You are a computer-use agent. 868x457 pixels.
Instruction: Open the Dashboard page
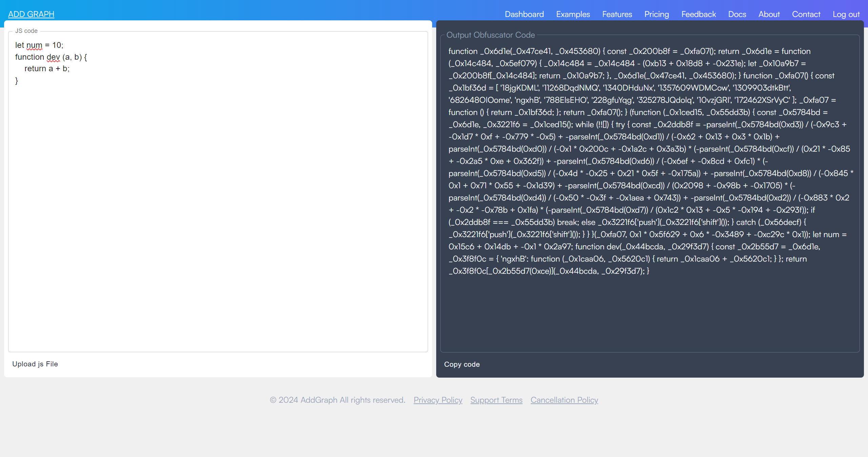pos(524,14)
